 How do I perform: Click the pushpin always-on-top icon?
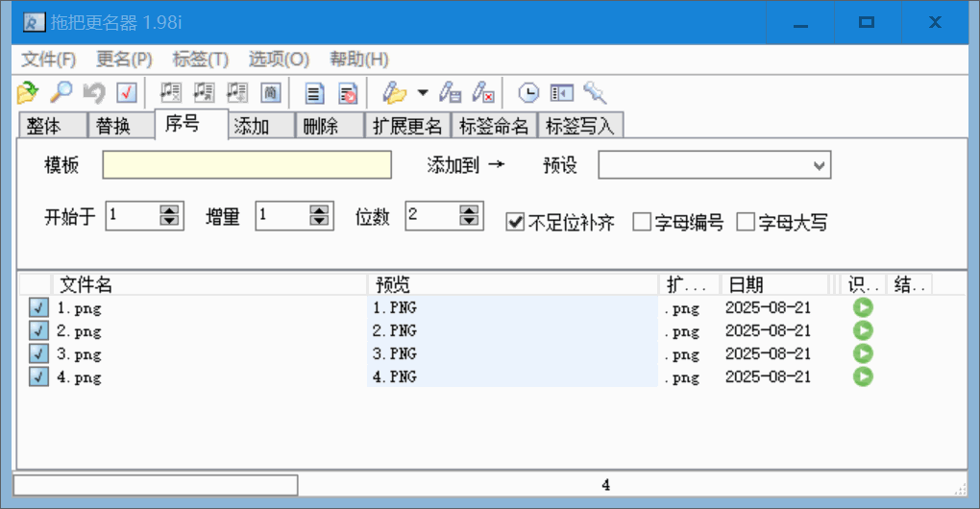pos(595,93)
